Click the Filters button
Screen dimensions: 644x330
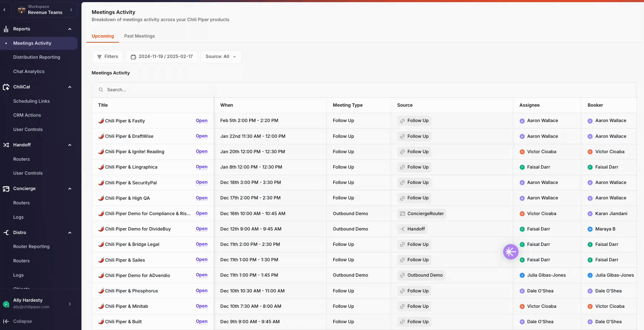[107, 57]
